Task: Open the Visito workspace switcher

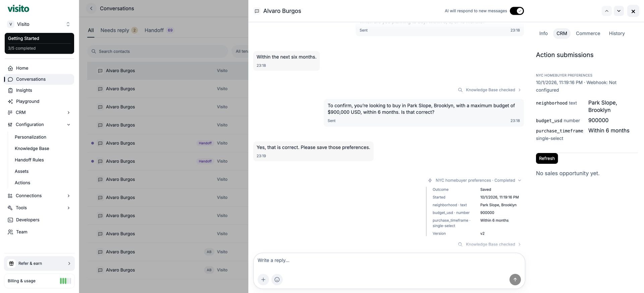Action: click(x=39, y=24)
